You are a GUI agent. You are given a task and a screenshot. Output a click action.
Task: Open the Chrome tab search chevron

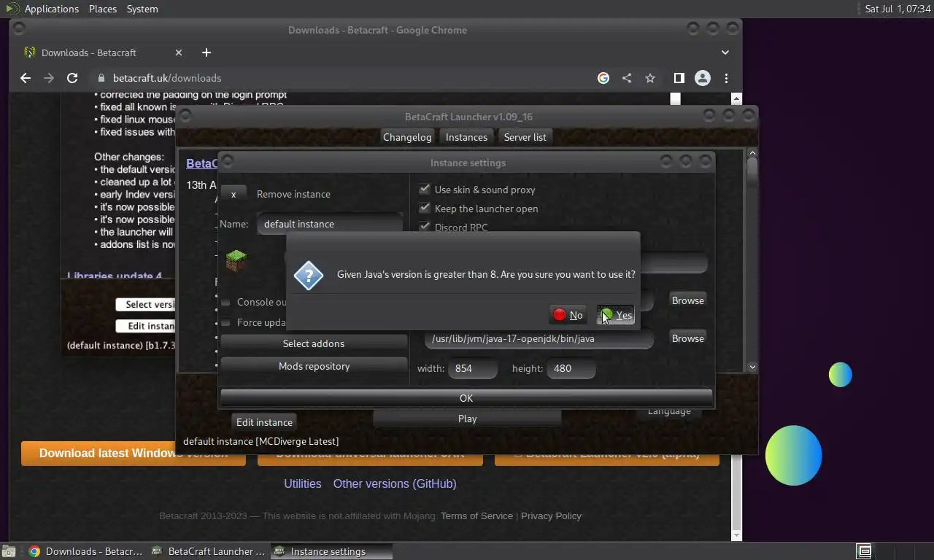(725, 52)
